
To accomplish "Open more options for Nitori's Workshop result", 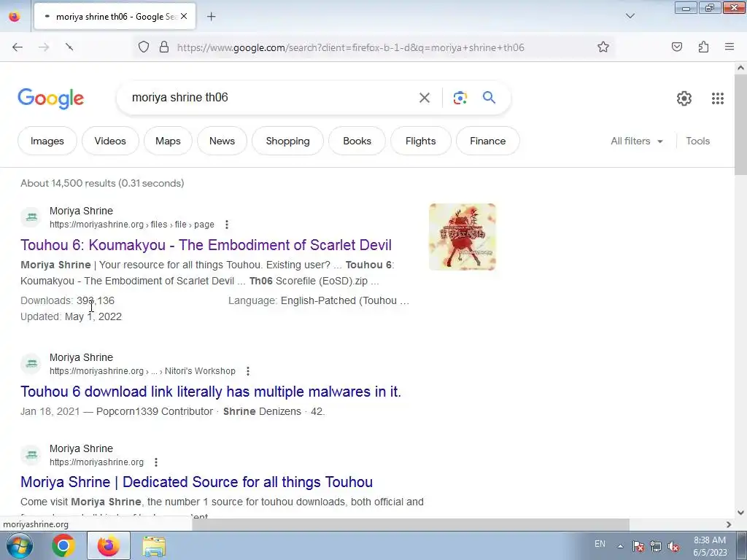I will coord(248,371).
